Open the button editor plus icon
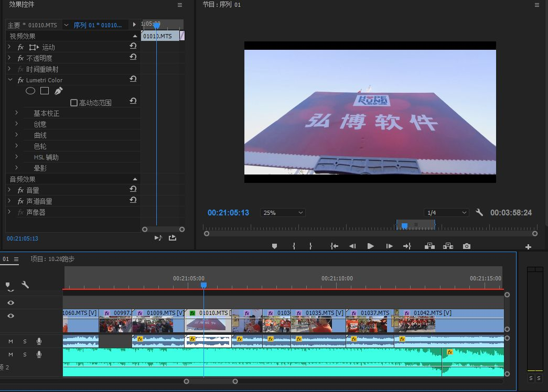Image resolution: width=548 pixels, height=392 pixels. point(528,247)
